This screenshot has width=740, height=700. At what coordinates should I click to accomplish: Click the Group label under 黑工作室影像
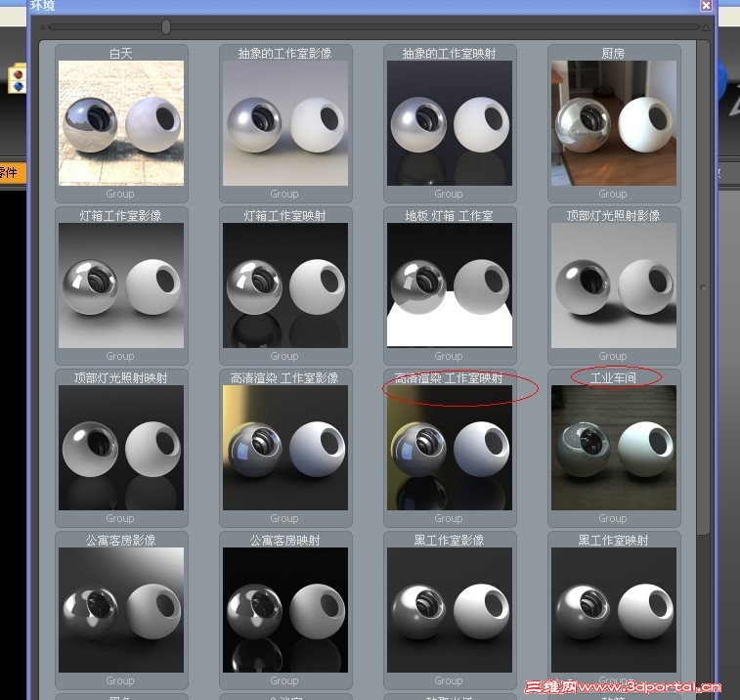449,680
